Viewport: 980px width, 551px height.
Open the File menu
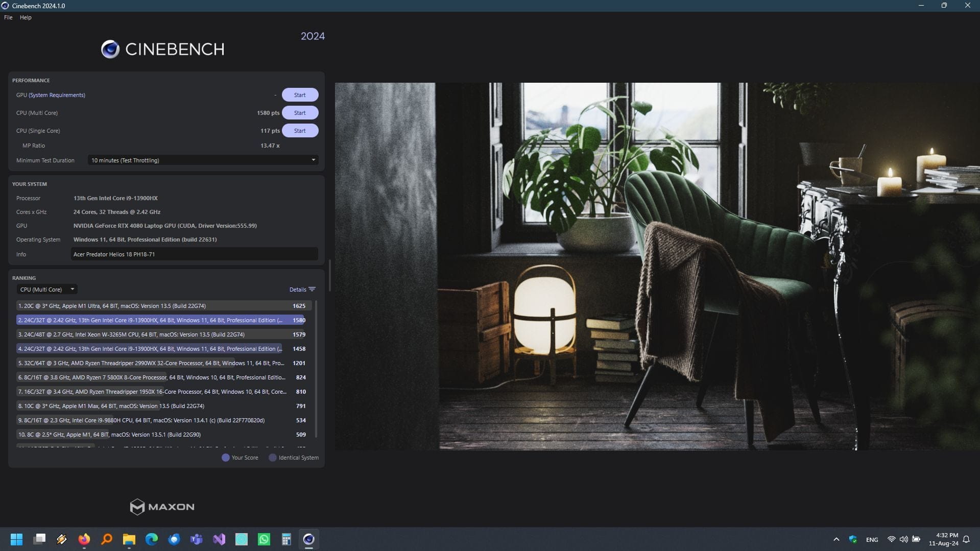(x=8, y=17)
